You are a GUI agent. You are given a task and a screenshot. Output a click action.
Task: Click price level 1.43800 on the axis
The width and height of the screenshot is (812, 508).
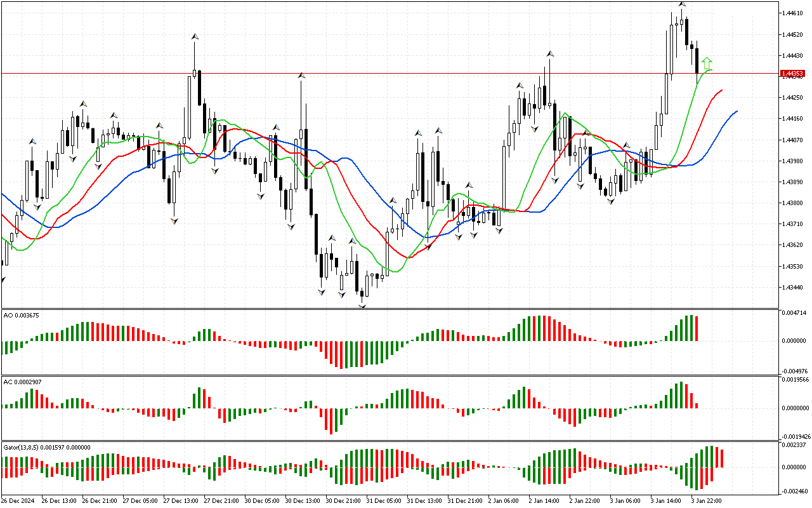792,203
